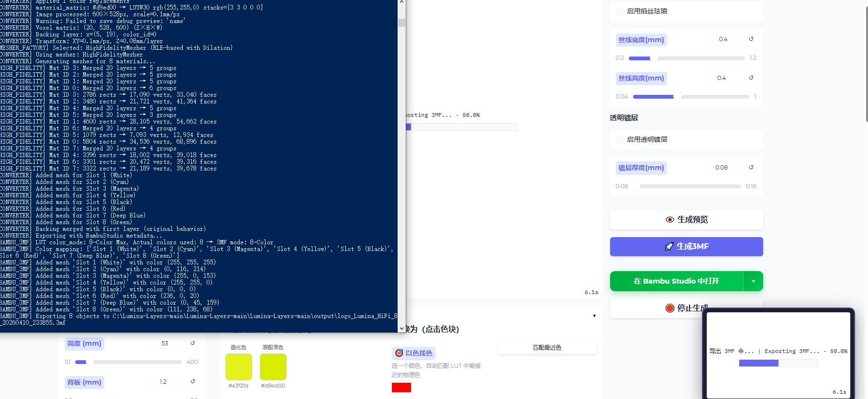Reset the 镀层厚度(mm) value
This screenshot has width=868, height=399.
pos(751,167)
